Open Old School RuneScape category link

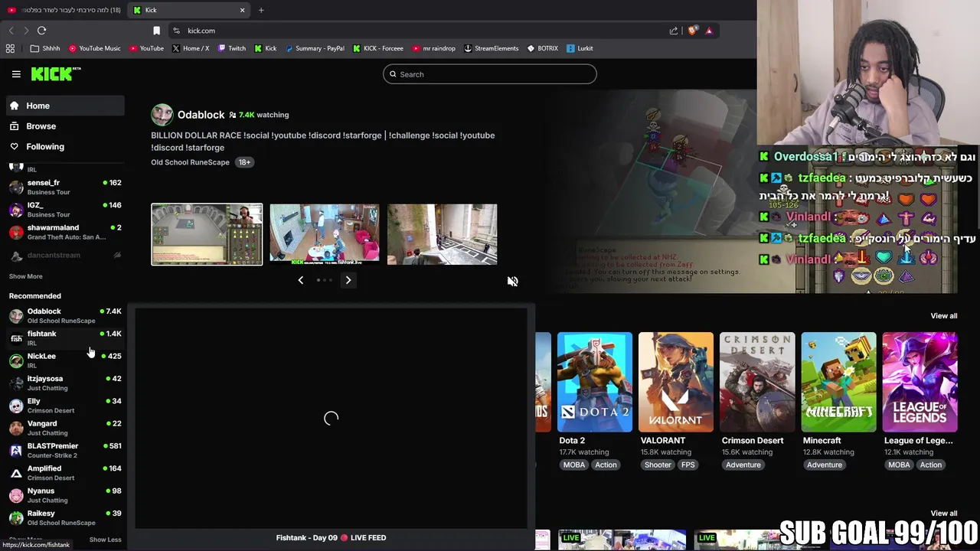tap(190, 162)
